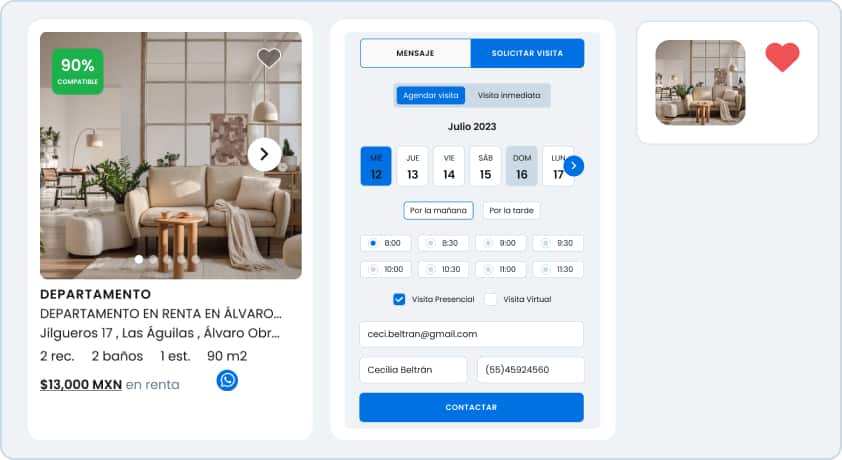Image resolution: width=842 pixels, height=460 pixels.
Task: Select the 8:00 time slot
Action: 386,243
